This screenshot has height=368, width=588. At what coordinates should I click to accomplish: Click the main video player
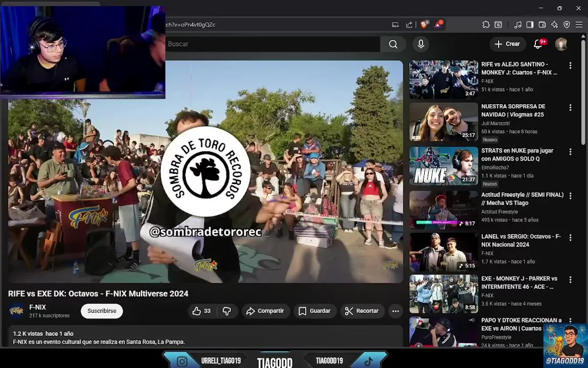click(206, 172)
